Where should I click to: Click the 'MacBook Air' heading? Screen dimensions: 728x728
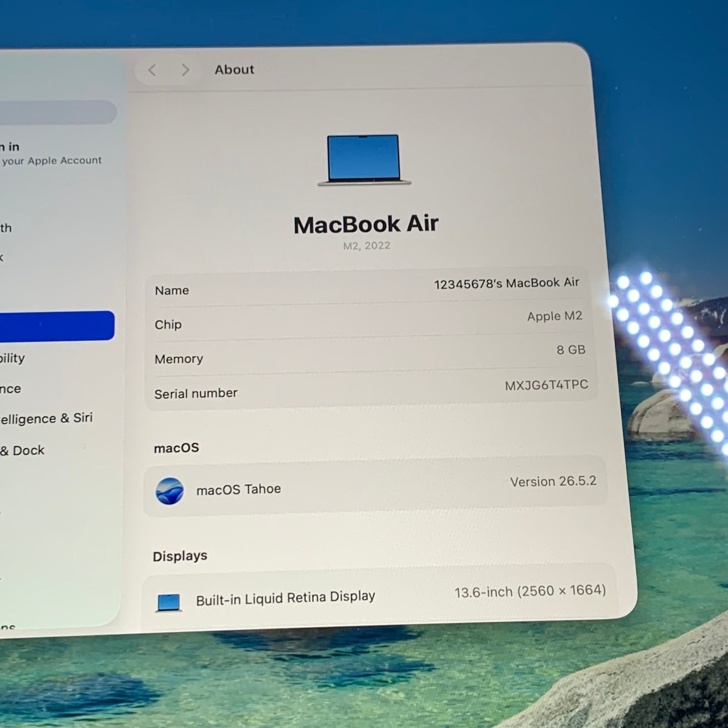tap(366, 224)
